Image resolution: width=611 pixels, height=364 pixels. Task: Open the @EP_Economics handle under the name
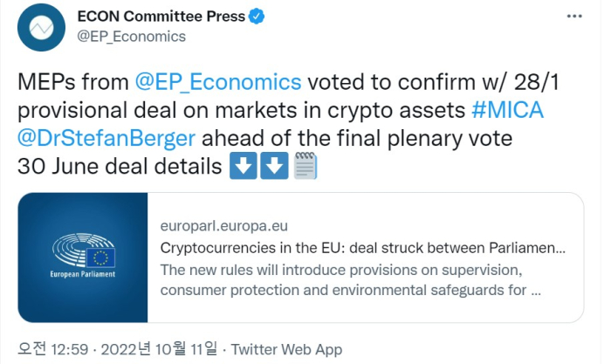coord(131,37)
